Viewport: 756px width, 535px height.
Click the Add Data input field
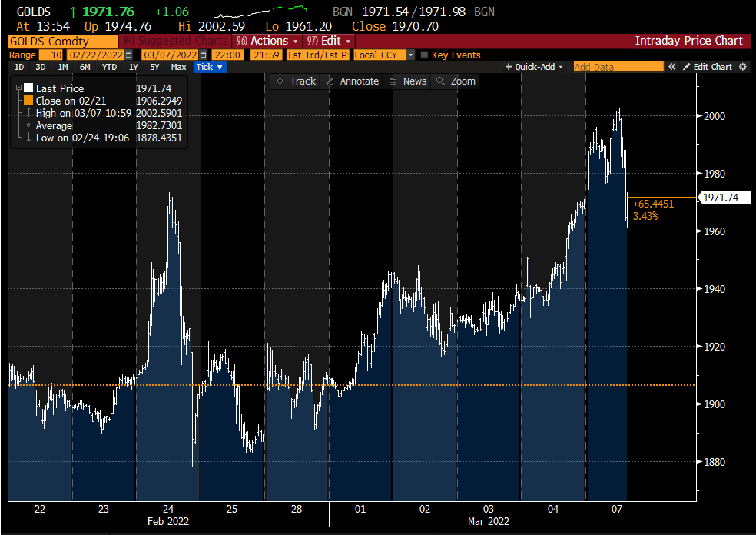618,67
